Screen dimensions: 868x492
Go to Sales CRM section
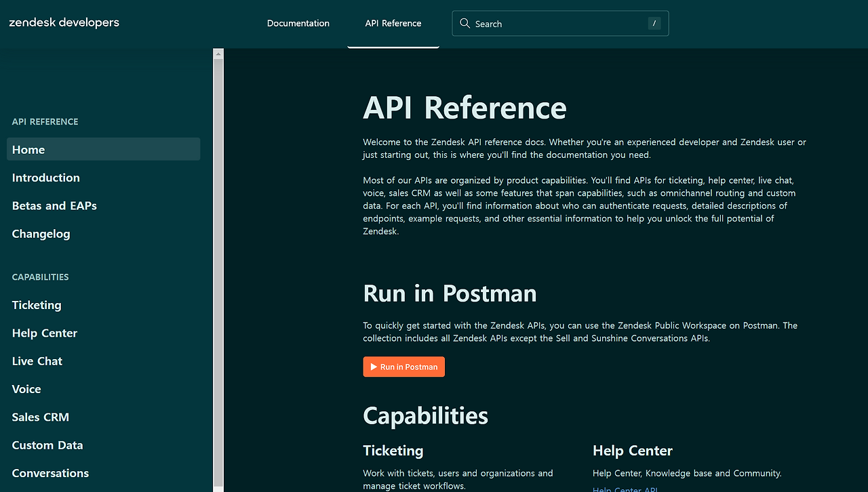(x=41, y=417)
